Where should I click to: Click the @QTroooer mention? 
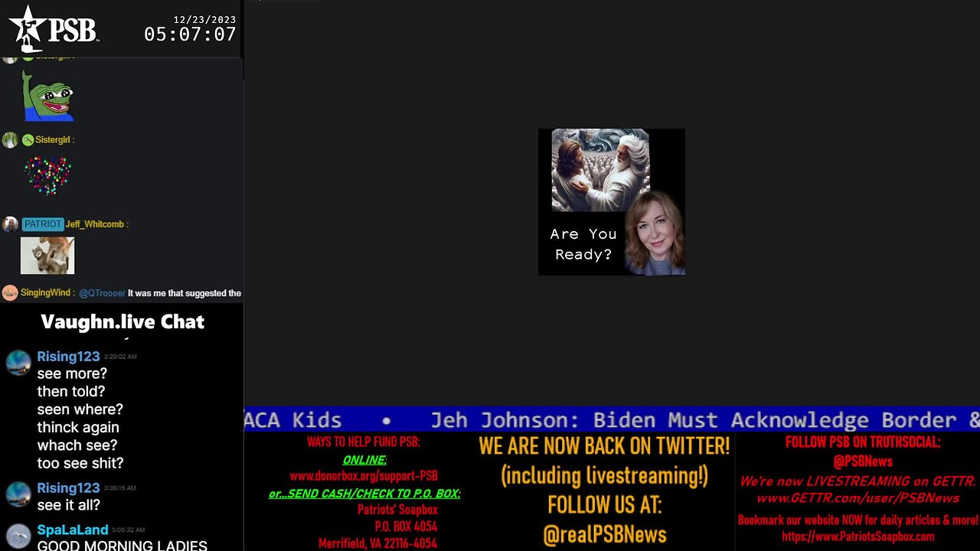click(102, 293)
